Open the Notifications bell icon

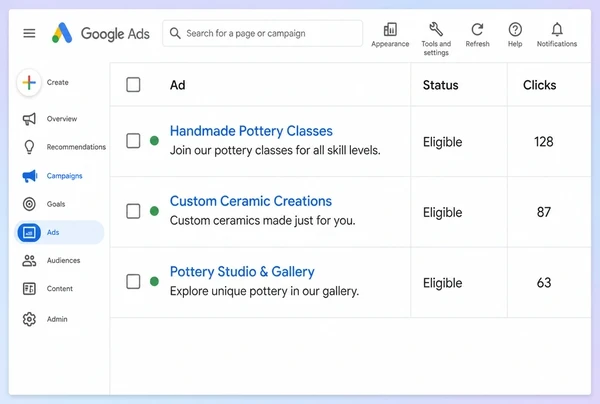tap(557, 29)
